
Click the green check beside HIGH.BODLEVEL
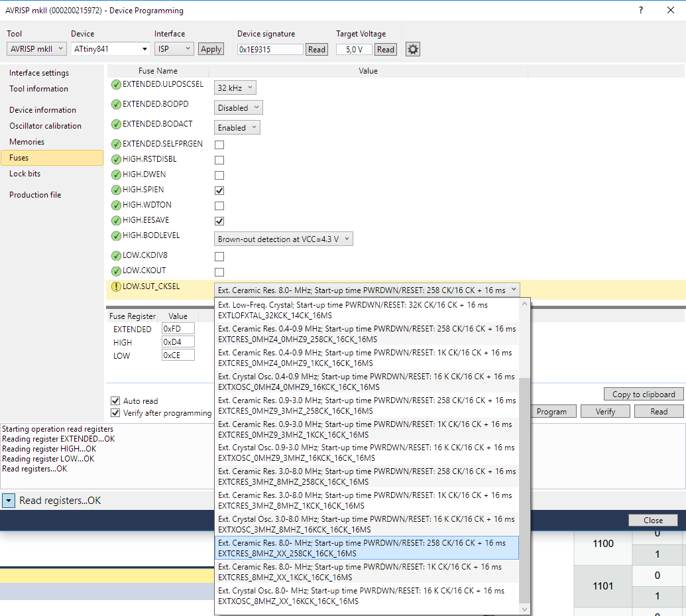click(x=116, y=236)
